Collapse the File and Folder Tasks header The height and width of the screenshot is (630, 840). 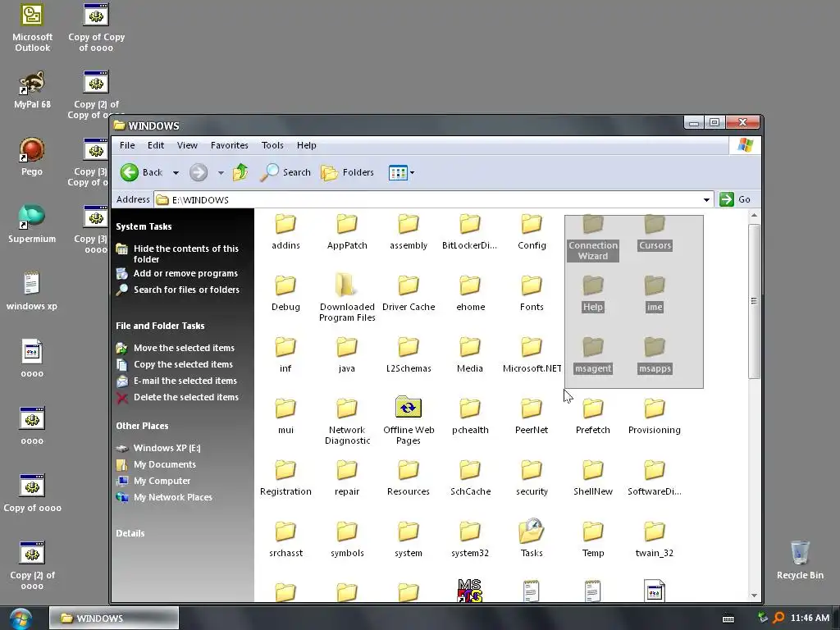pos(160,326)
